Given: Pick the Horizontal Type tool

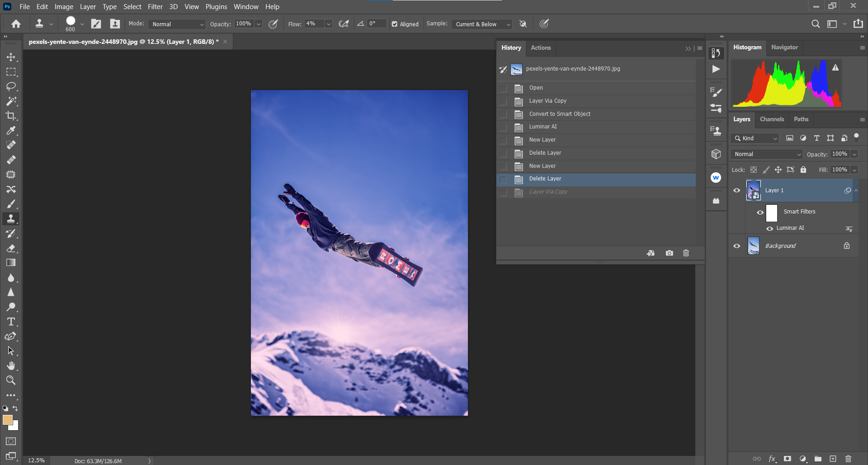Looking at the screenshot, I should 11,322.
